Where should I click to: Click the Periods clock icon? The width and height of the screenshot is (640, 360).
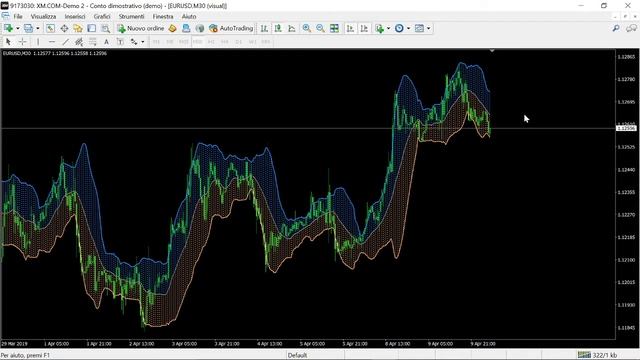(399, 28)
